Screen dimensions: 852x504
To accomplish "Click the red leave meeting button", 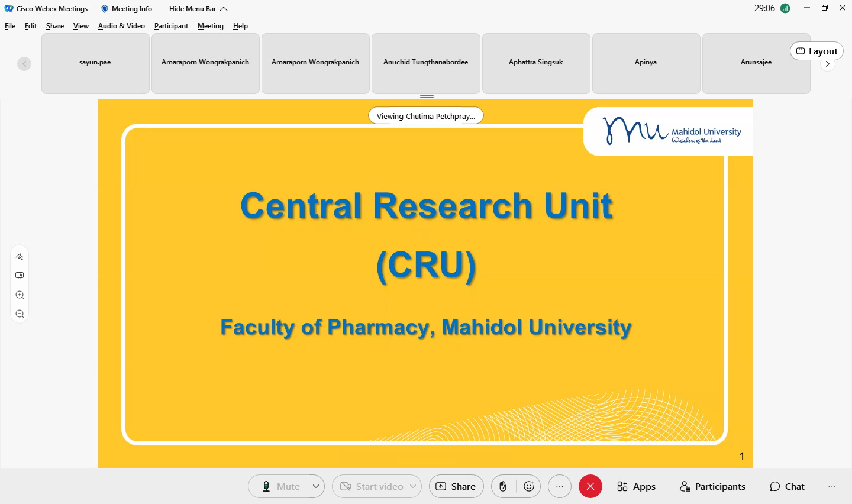I will pos(590,486).
